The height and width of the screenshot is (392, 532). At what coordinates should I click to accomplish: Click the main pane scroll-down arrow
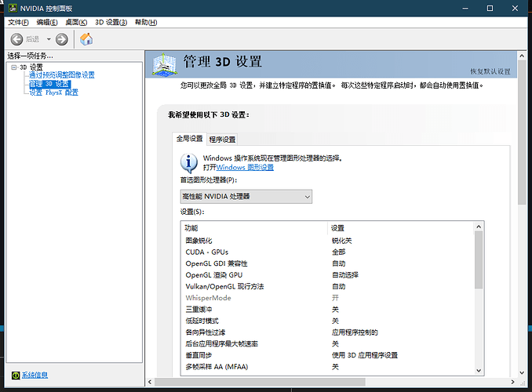tap(522, 372)
